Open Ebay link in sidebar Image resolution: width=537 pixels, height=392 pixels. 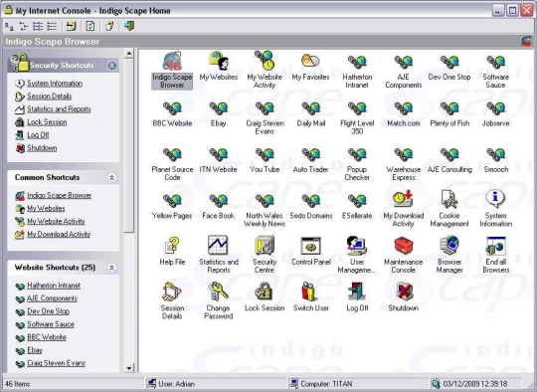point(35,350)
